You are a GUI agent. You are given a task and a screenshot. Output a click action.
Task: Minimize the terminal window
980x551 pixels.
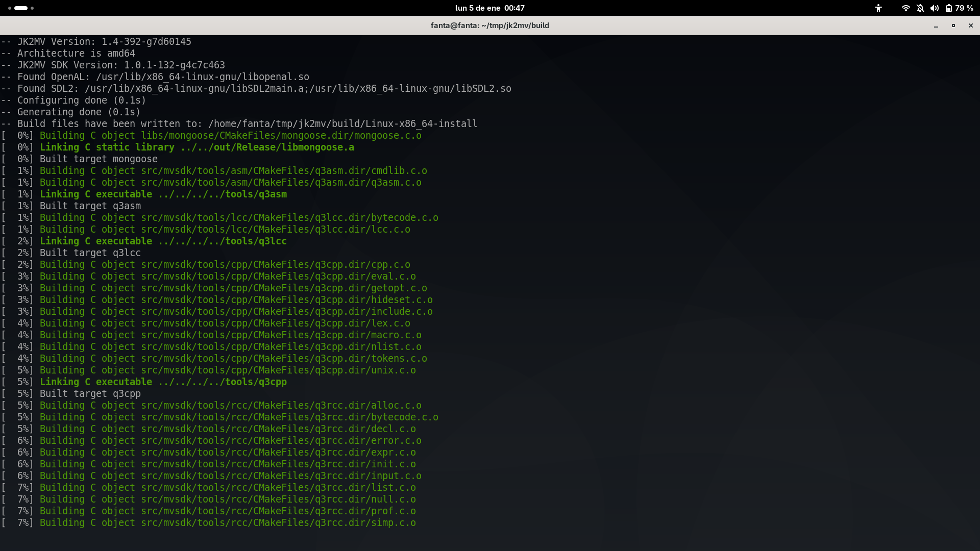(936, 26)
